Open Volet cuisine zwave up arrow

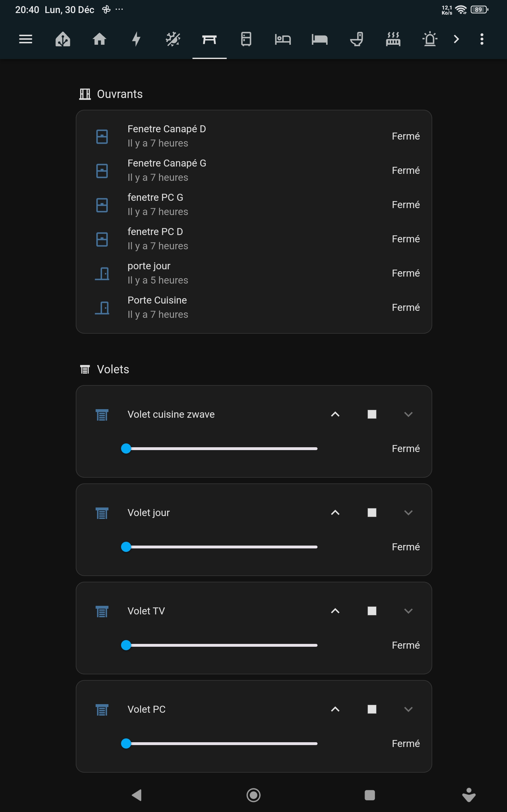335,414
